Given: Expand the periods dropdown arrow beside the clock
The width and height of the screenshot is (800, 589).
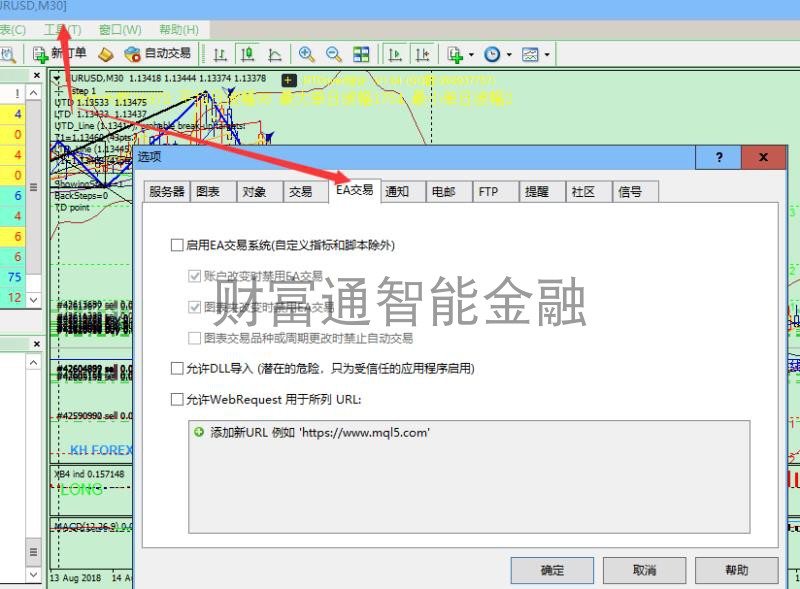Looking at the screenshot, I should coord(509,54).
